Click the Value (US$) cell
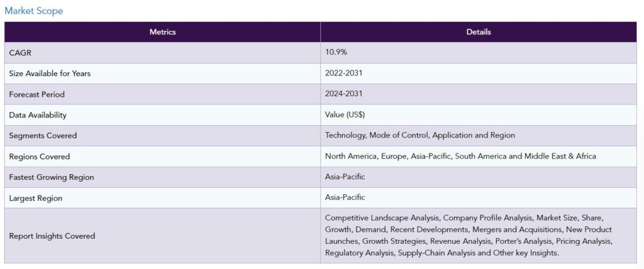Screen dimensions: 644x269 [x=479, y=115]
